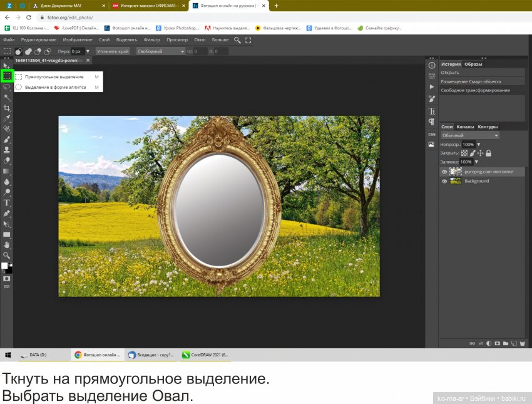Create a new folder in the Layers panel
The height and width of the screenshot is (404, 532).
tap(505, 343)
